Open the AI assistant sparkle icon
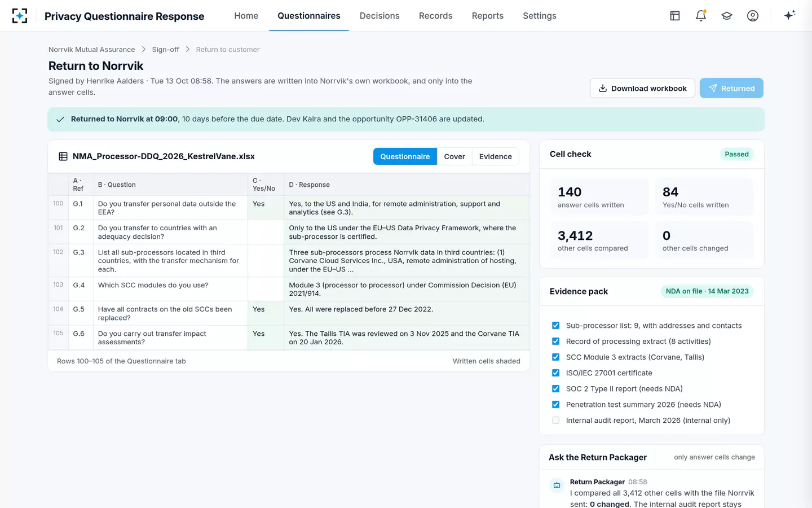Screen dimensions: 812x508 tap(789, 15)
